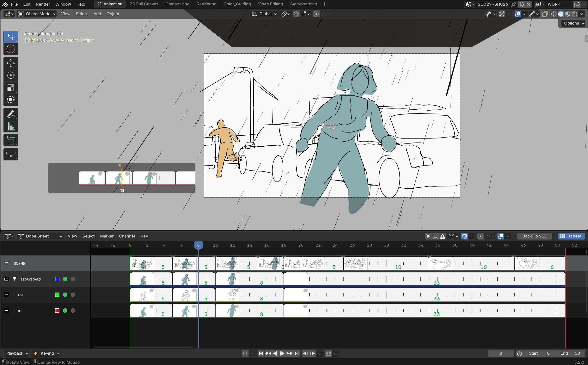Select the Measure tool
This screenshot has width=588, height=365.
pyautogui.click(x=11, y=126)
